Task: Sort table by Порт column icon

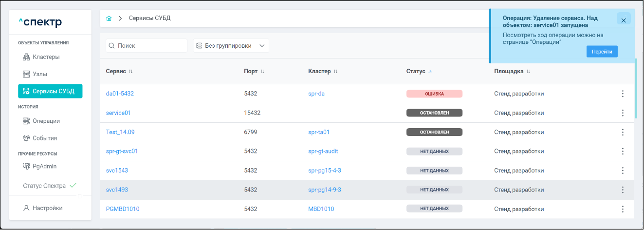Action: coord(262,72)
